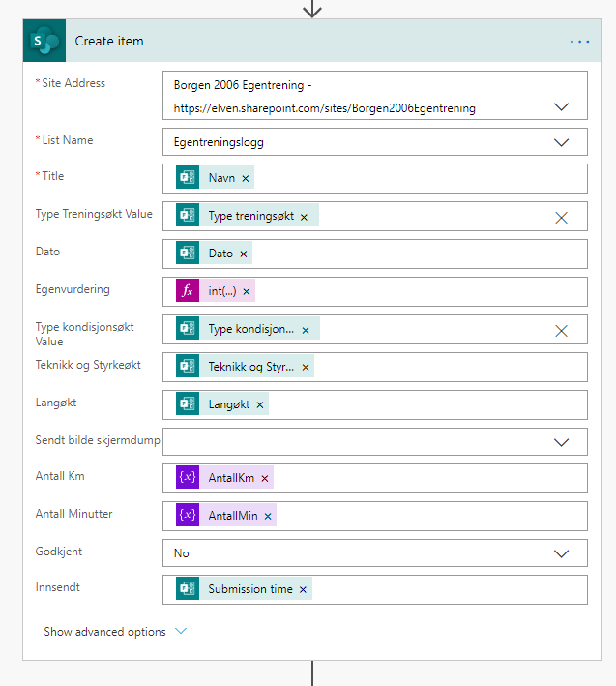Remove the int(...) expression token
Image resolution: width=616 pixels, height=686 pixels.
(x=247, y=292)
